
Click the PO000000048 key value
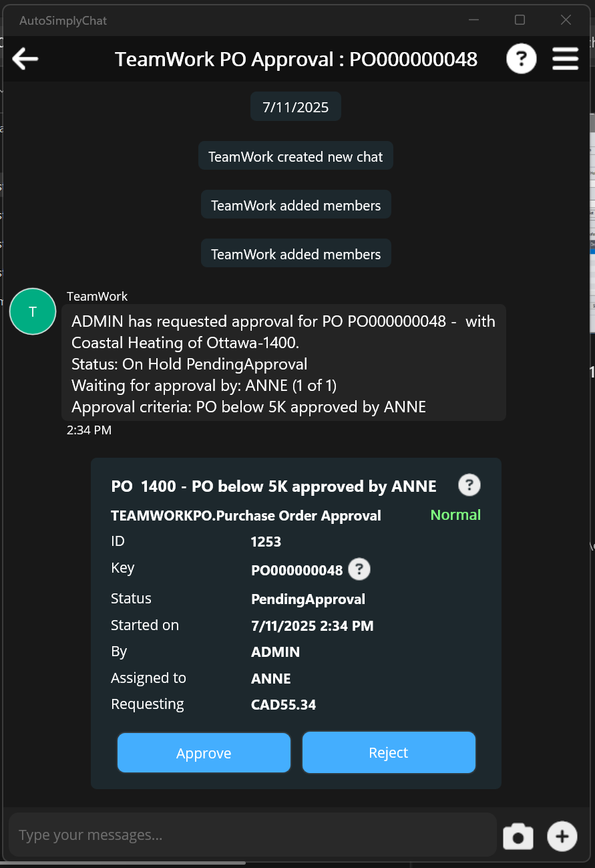coord(296,570)
